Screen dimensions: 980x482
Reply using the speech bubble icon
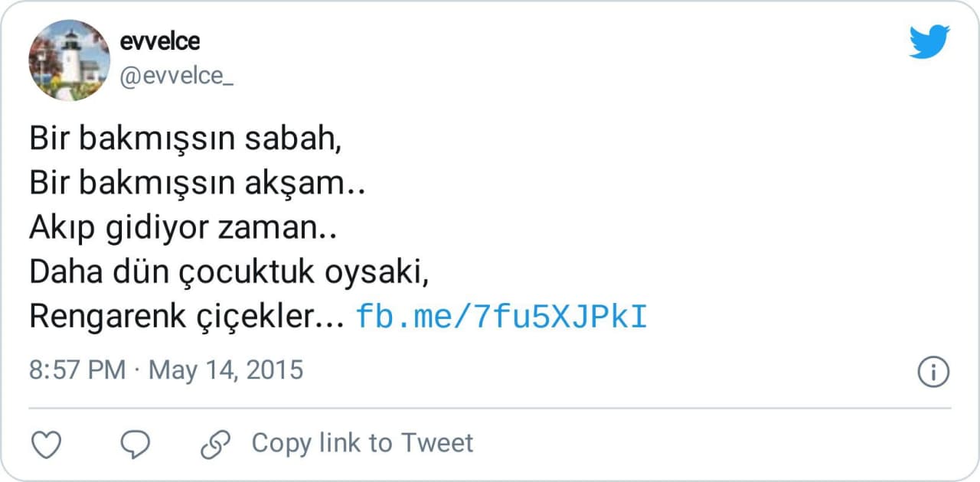(136, 444)
